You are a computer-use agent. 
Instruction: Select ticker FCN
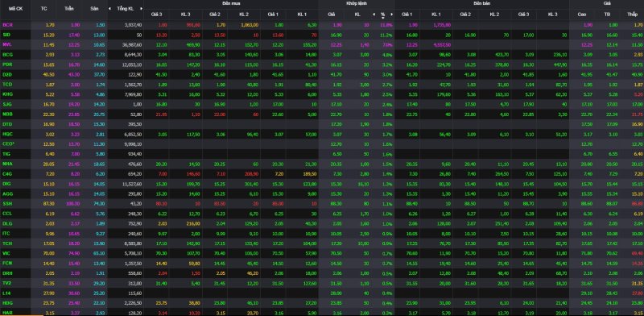[7, 264]
